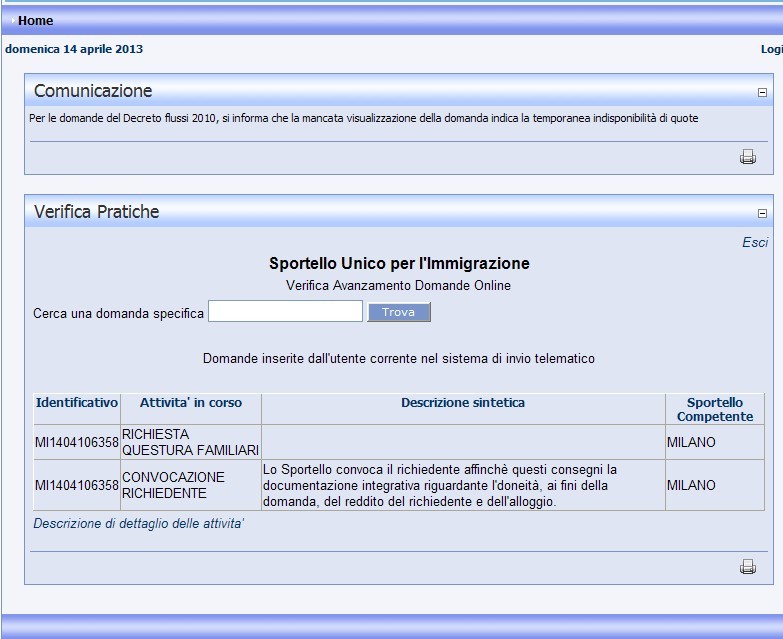Click the Login link

[772, 49]
